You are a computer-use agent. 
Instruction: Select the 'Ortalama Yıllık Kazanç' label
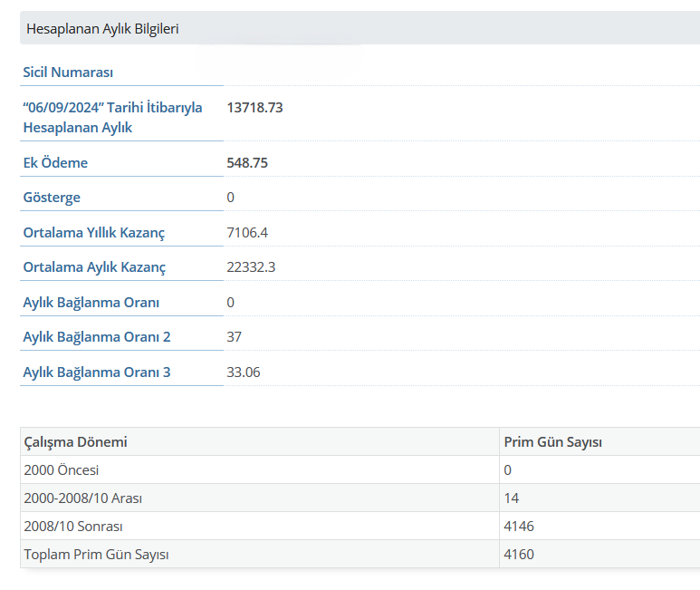(94, 233)
